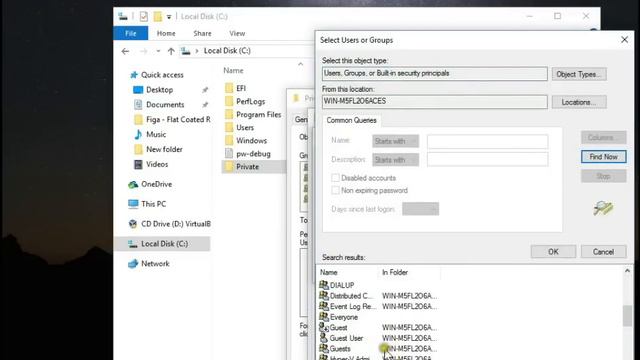This screenshot has width=640, height=360.
Task: Open the Name 'Starts with' dropdown
Action: point(396,141)
